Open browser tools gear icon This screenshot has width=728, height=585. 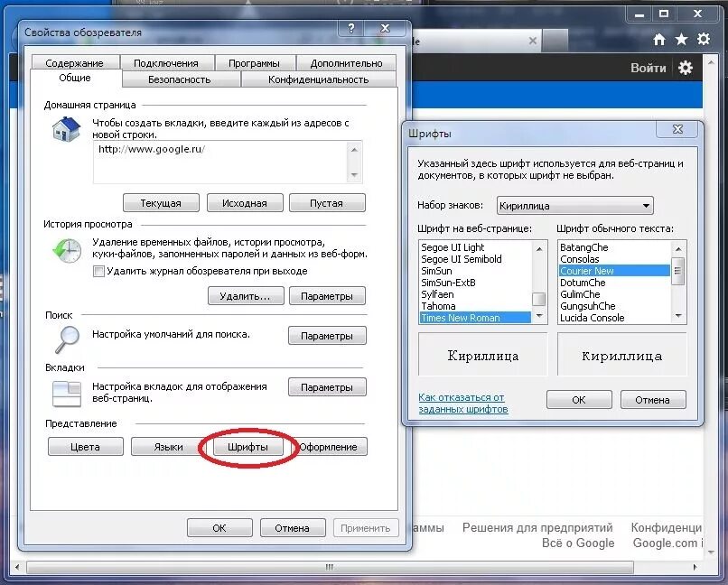point(704,39)
